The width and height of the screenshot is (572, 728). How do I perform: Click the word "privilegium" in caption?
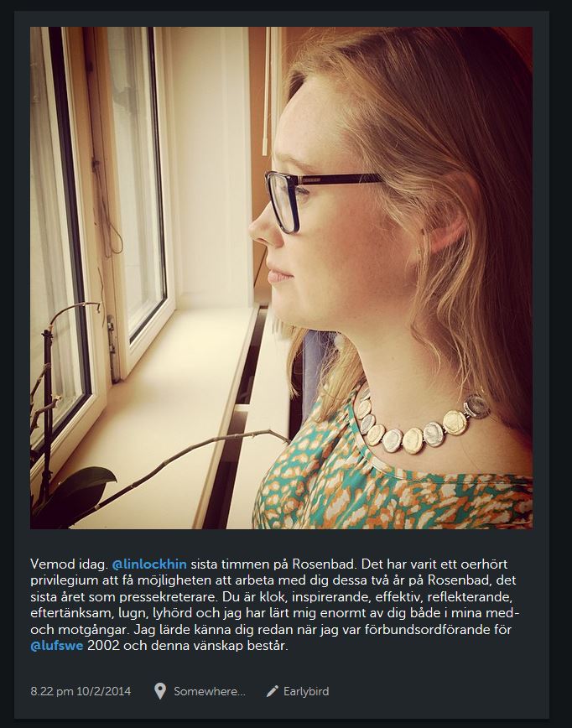click(x=65, y=580)
